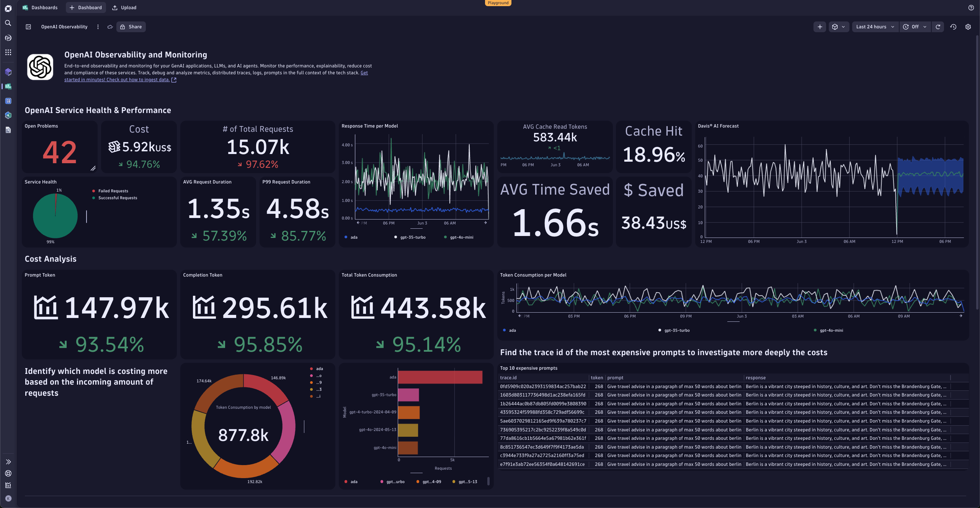Toggle ada entry in donut chart legend
This screenshot has height=508, width=980.
[x=317, y=369]
